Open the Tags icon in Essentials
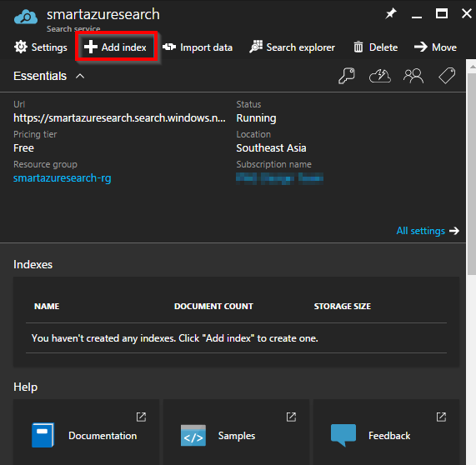 point(447,76)
